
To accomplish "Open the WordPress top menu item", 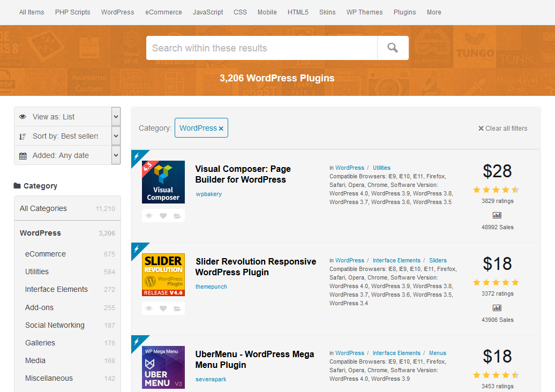I will pos(117,12).
